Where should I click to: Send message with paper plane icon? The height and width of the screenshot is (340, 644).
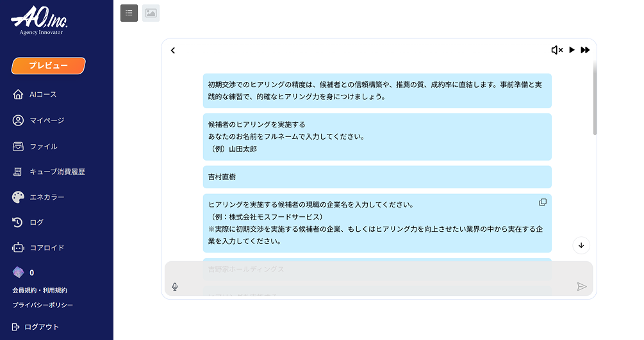coord(581,287)
